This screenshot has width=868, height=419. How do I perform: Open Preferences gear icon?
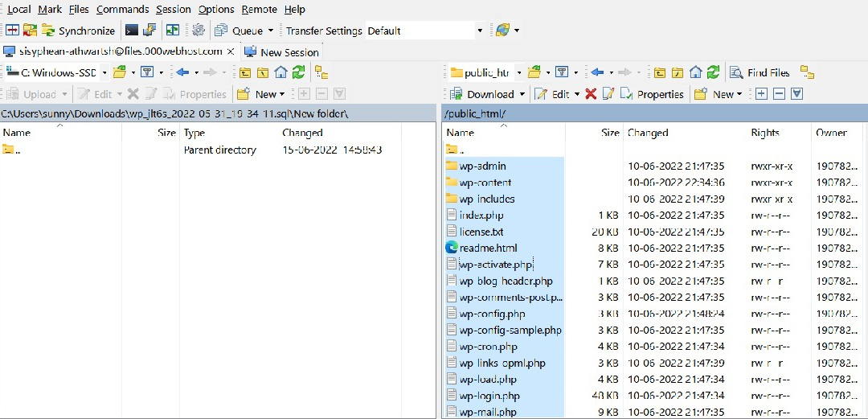199,31
